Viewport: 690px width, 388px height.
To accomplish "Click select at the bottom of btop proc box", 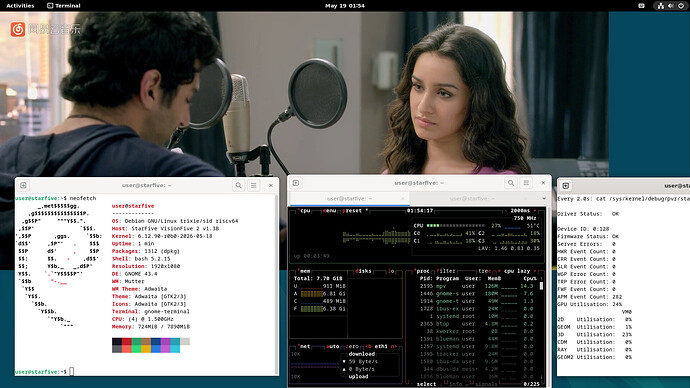I will coord(426,384).
